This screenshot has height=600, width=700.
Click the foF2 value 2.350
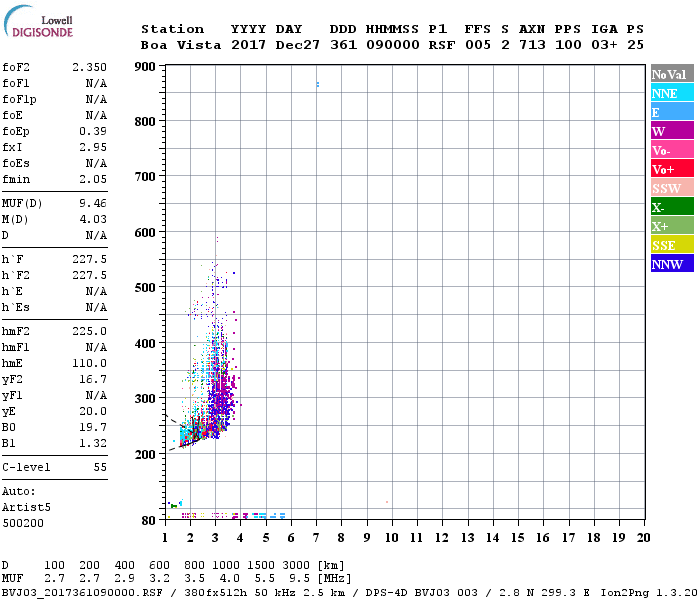pyautogui.click(x=90, y=67)
